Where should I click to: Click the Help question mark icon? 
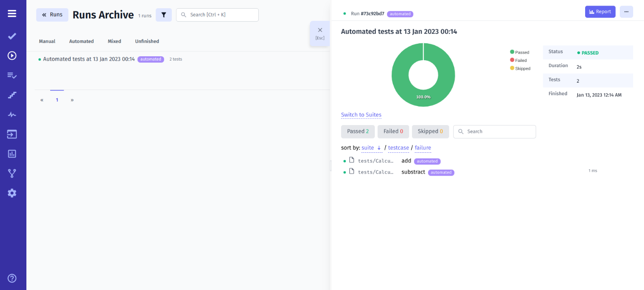12,278
